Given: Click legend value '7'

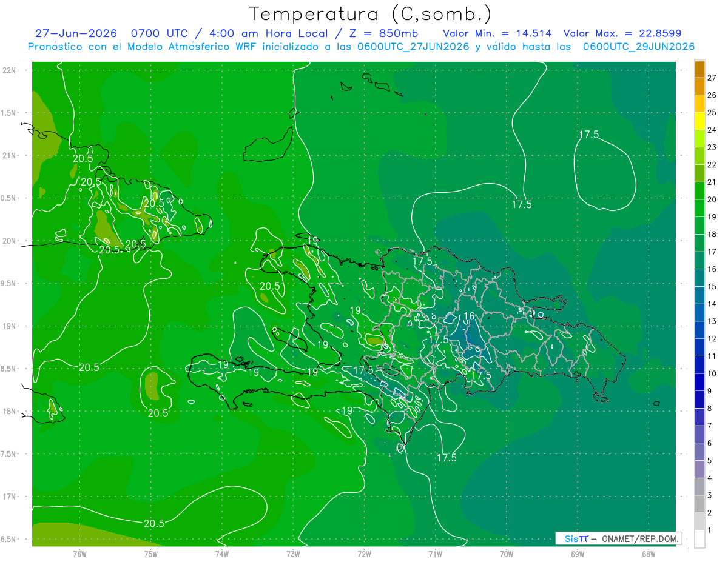Looking at the screenshot, I should [x=710, y=426].
